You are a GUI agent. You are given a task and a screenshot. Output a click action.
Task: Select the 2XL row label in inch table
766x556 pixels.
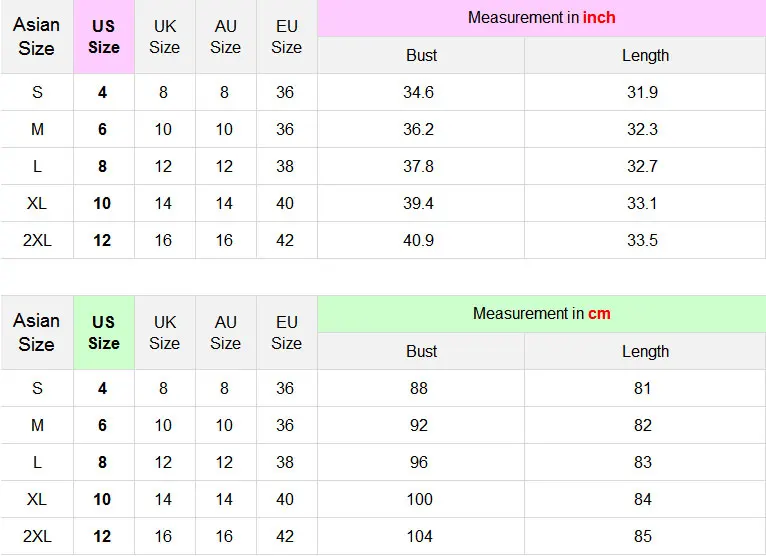pyautogui.click(x=37, y=240)
